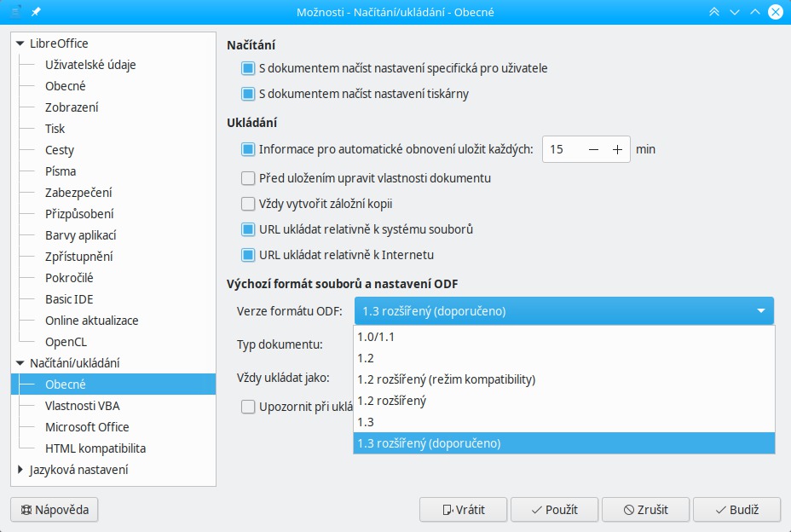Click the pin window icon in title bar
The image size is (791, 532).
(x=36, y=12)
